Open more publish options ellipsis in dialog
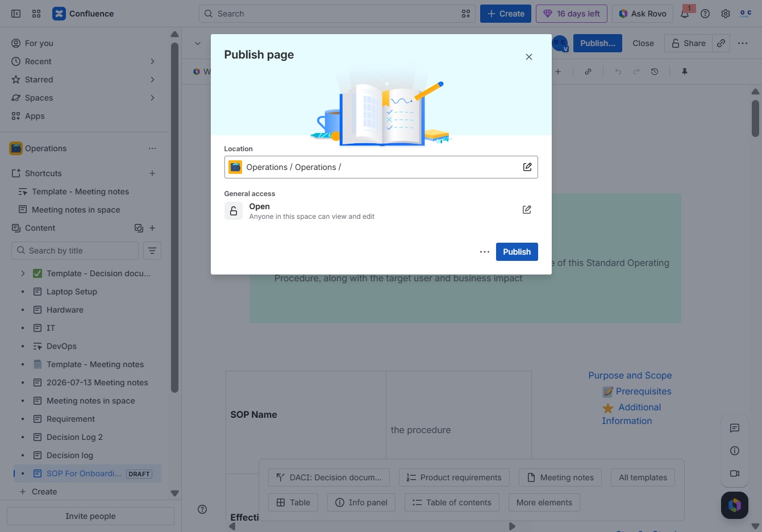Image resolution: width=762 pixels, height=532 pixels. pos(485,252)
